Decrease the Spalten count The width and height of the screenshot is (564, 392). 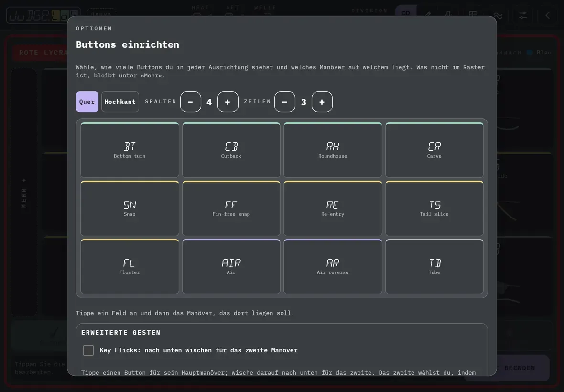[x=191, y=102]
